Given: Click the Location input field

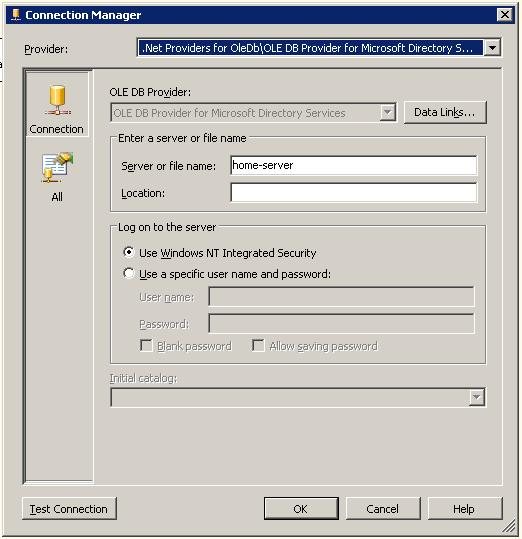Looking at the screenshot, I should (x=354, y=192).
